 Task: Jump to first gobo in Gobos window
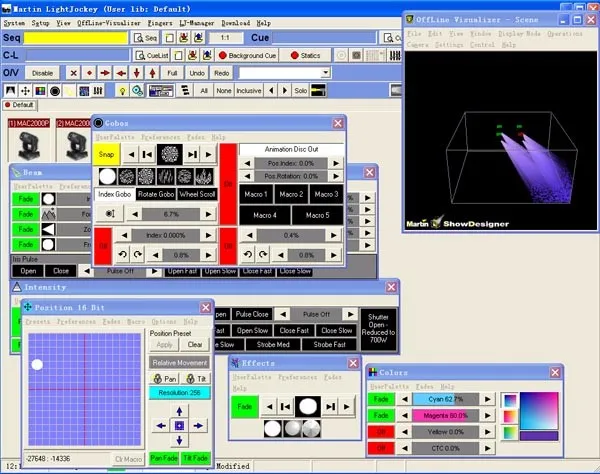point(147,155)
